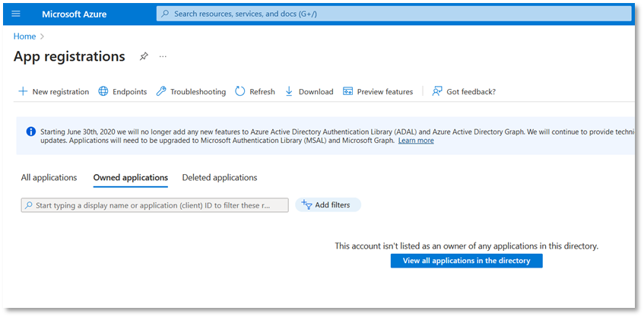Click the Troubleshooting wrench icon
This screenshot has height=317, width=644.
point(161,92)
